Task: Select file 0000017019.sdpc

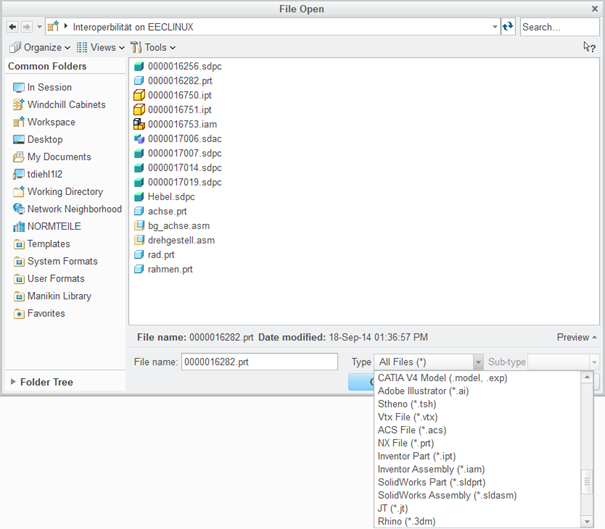Action: tap(177, 182)
